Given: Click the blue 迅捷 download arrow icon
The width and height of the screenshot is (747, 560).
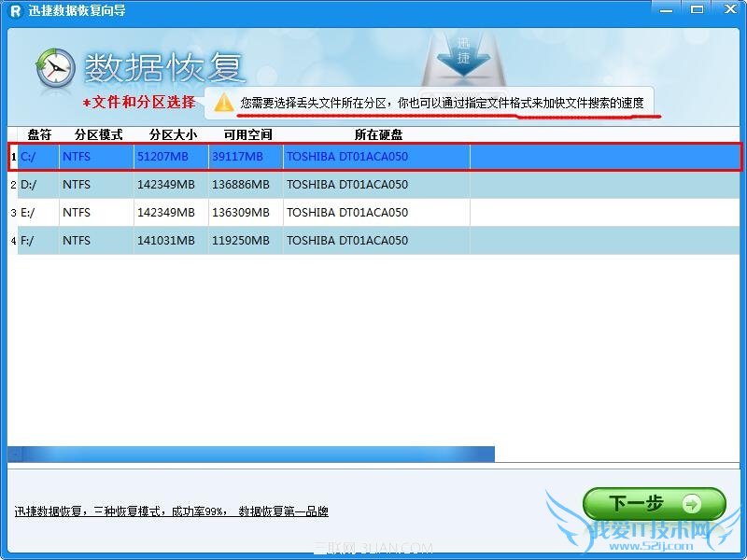Looking at the screenshot, I should (463, 56).
